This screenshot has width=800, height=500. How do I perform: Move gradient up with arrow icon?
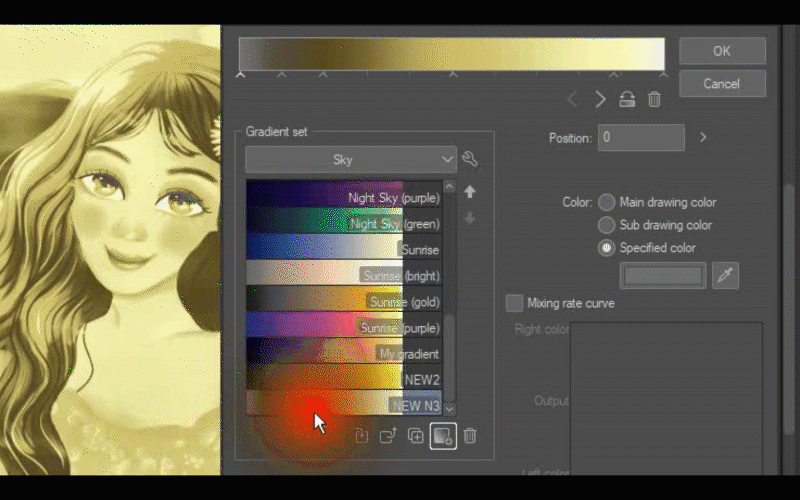click(469, 192)
